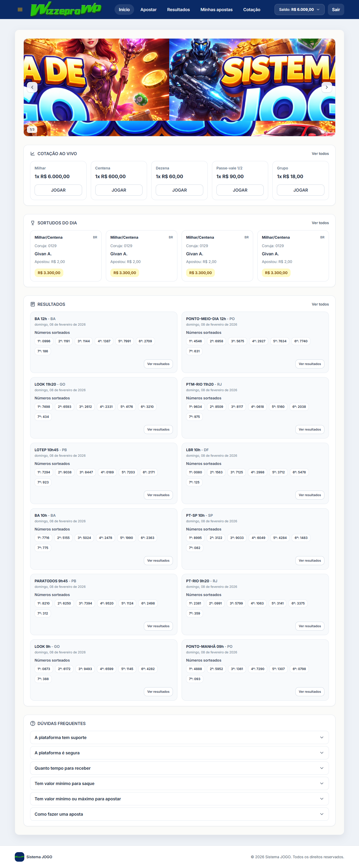Click the Sair logout button
Screen dimensions: 359x868
tap(336, 10)
